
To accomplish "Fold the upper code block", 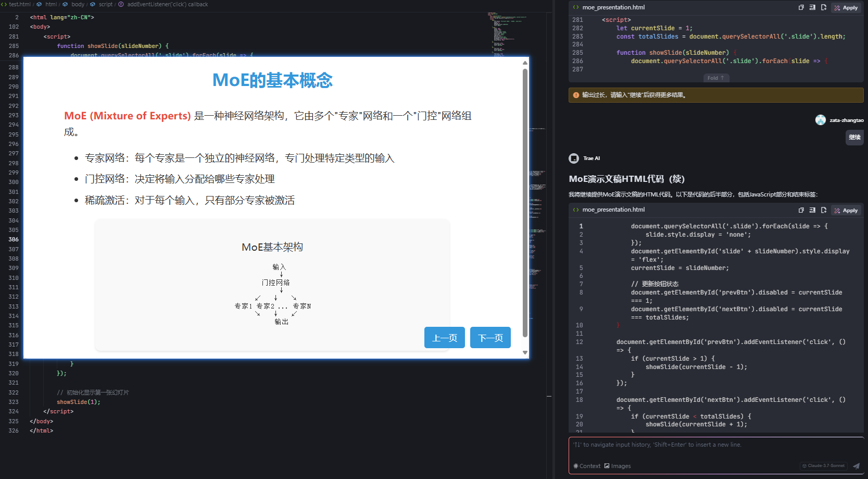I will (716, 78).
